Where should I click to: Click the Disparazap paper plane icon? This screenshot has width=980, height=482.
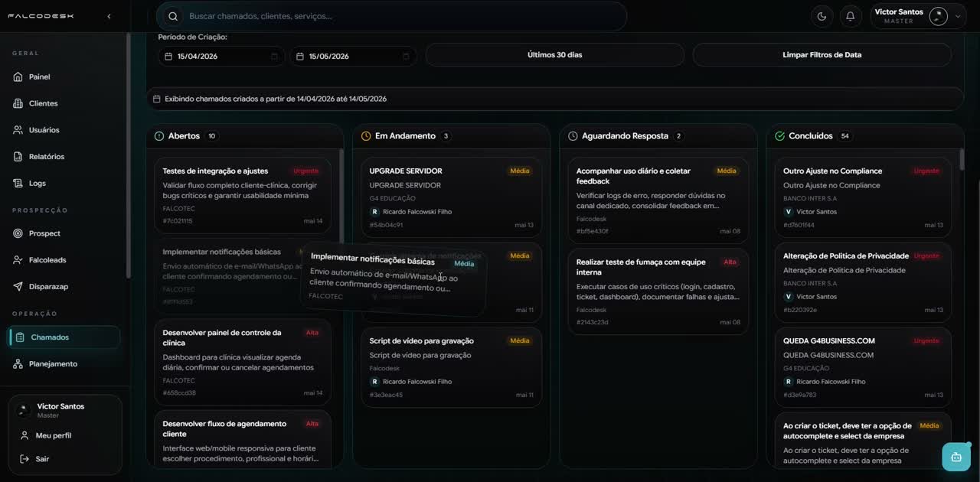coord(18,287)
